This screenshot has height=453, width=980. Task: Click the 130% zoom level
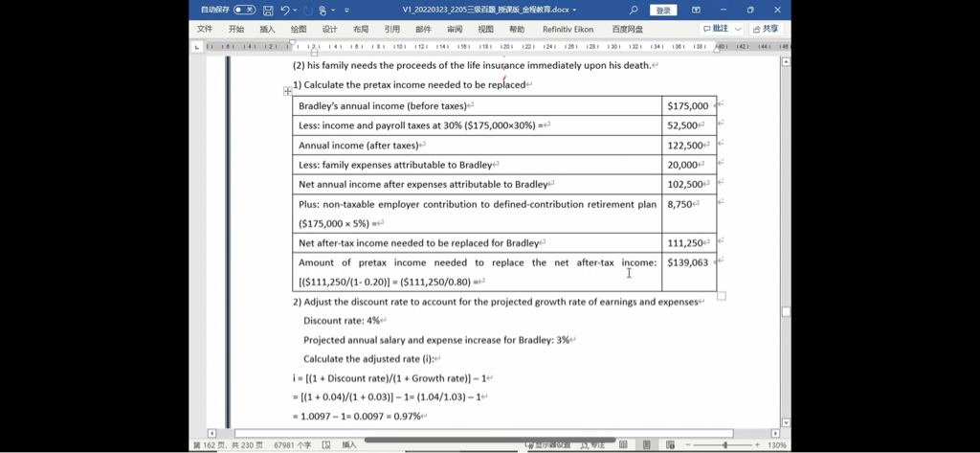pos(776,445)
